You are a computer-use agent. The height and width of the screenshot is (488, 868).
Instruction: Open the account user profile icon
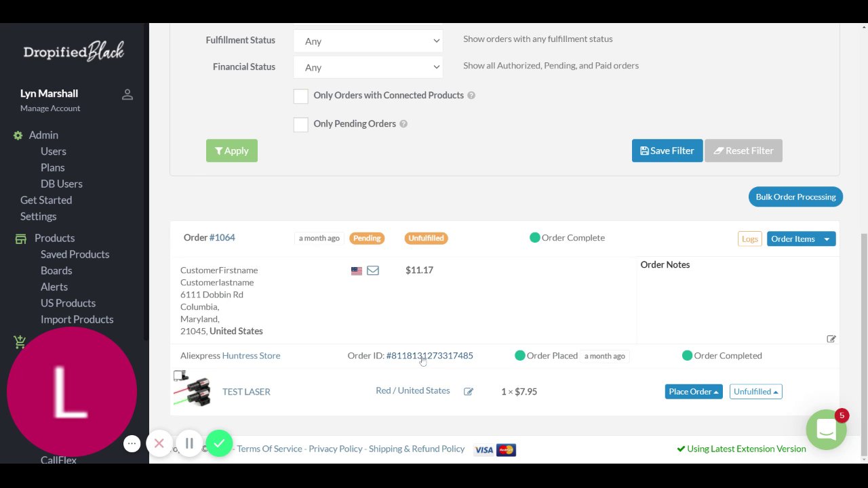127,94
